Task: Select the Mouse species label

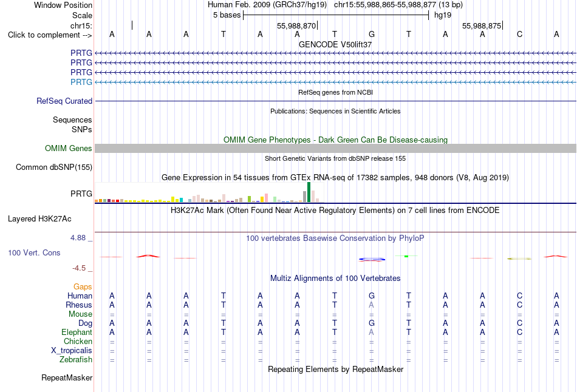Action: (80, 314)
